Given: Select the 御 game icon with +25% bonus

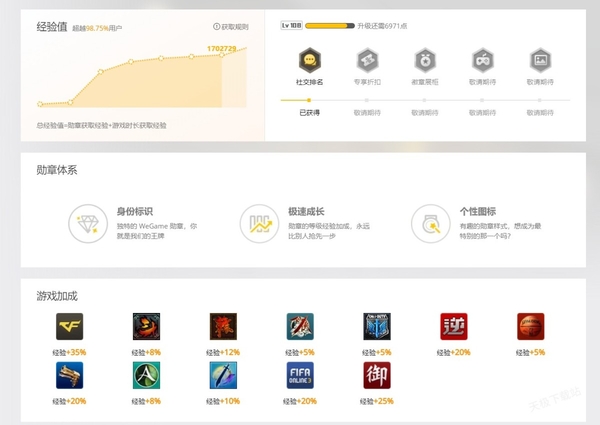Looking at the screenshot, I should [x=377, y=375].
